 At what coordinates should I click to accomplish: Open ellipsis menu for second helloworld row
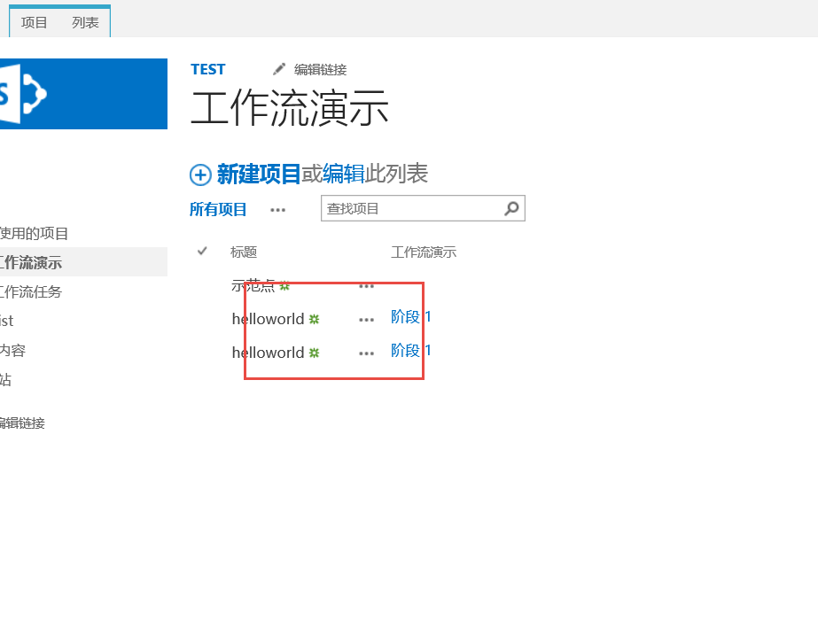[x=366, y=353]
